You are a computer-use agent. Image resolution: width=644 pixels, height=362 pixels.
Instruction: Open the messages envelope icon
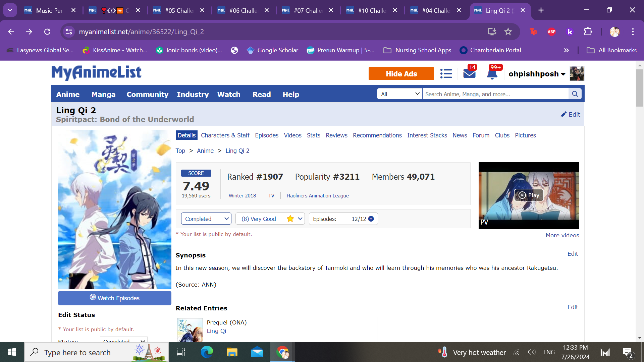[x=469, y=73]
